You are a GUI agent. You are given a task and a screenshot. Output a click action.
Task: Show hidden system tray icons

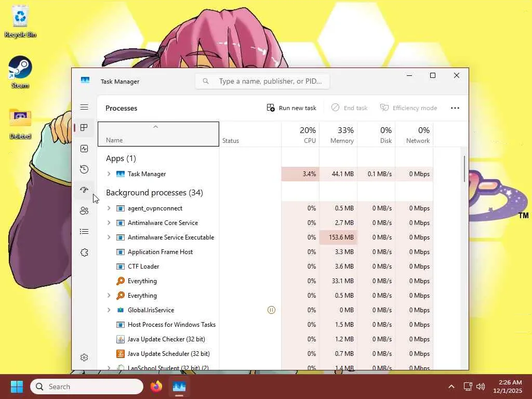451,387
